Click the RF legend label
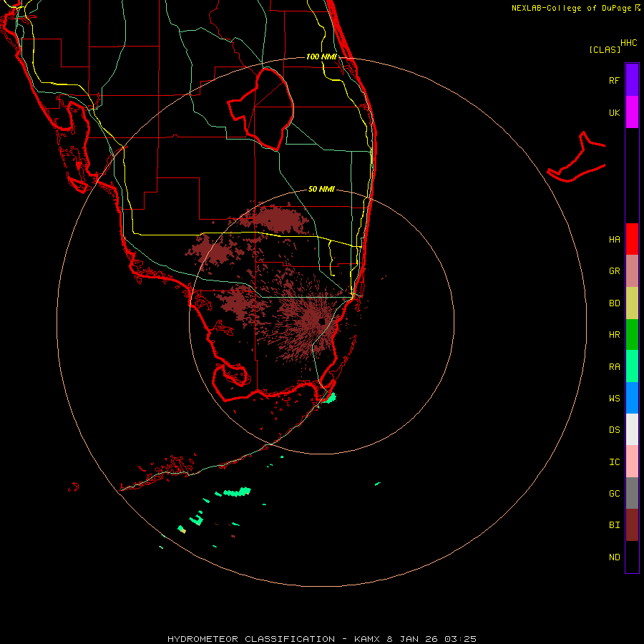Image resolution: width=644 pixels, height=644 pixels. [614, 80]
